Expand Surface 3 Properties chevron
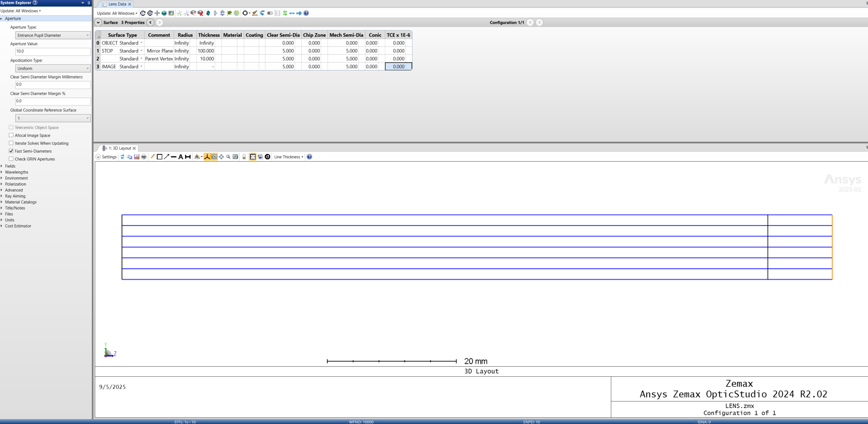This screenshot has height=424, width=868. (98, 22)
